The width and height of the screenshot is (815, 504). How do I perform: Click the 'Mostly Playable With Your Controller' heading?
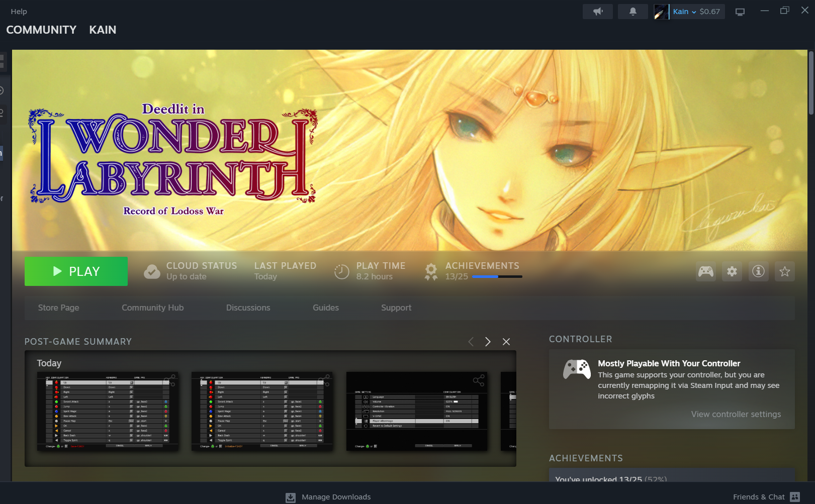click(x=669, y=363)
